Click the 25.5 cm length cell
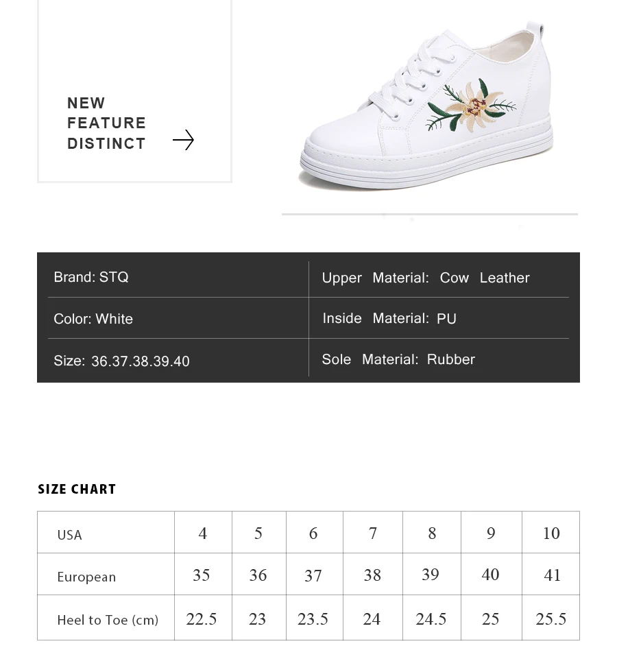The width and height of the screenshot is (617, 672). coord(551,619)
